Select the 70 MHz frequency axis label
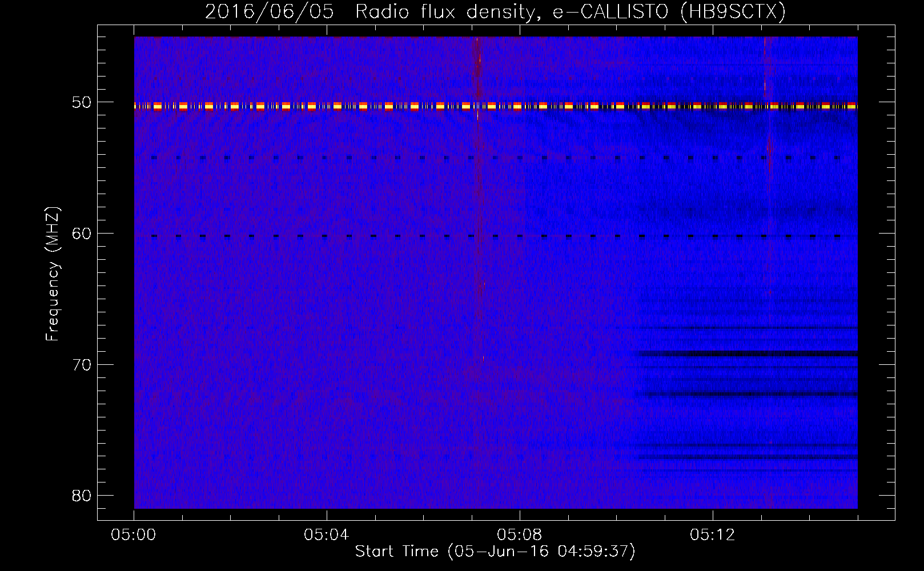The height and width of the screenshot is (571, 924). coord(82,364)
